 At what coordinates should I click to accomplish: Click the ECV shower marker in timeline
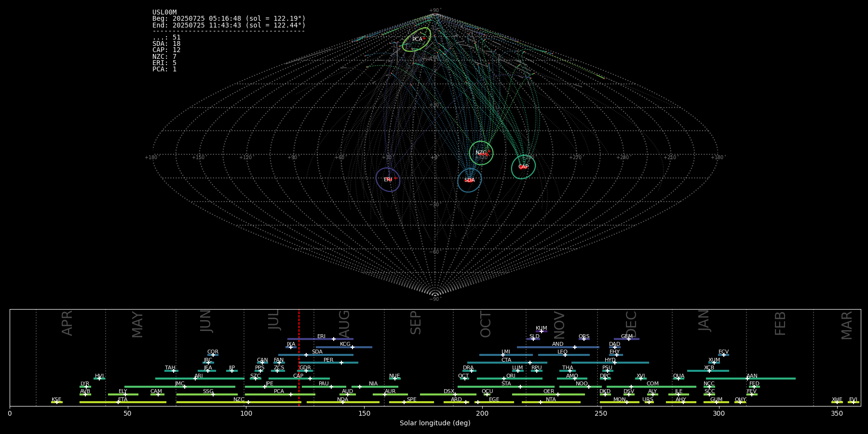click(723, 355)
